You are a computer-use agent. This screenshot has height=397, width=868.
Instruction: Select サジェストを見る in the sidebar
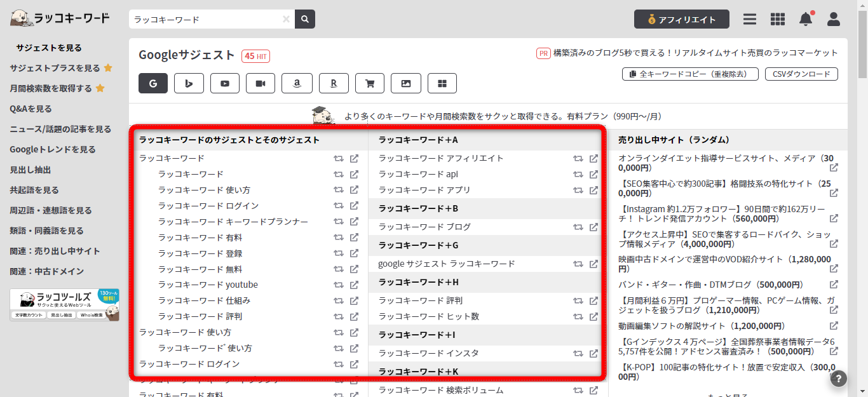click(49, 48)
